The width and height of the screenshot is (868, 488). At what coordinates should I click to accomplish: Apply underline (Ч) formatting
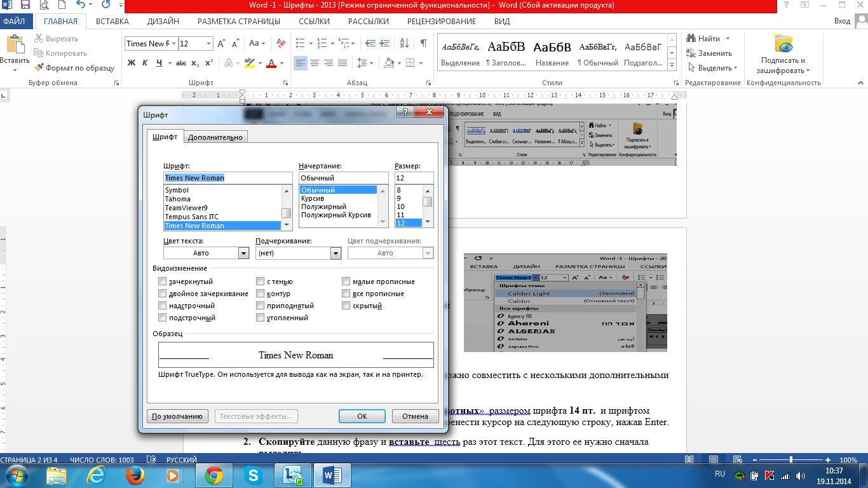(x=159, y=63)
